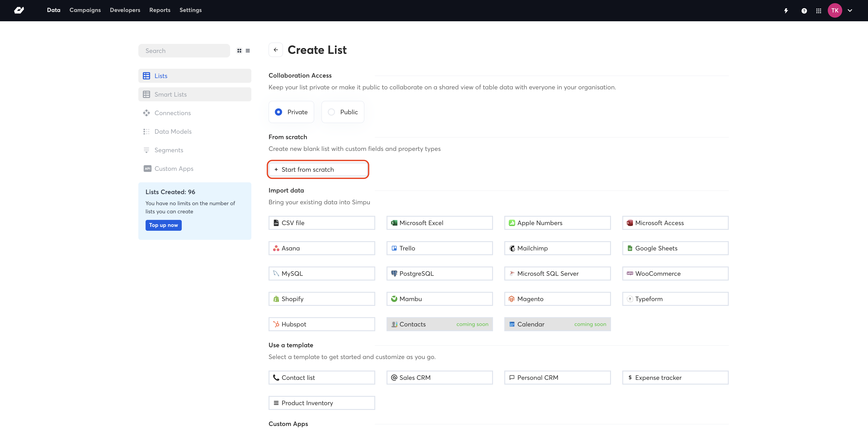This screenshot has height=433, width=868.
Task: Open the lightning bolt quick actions icon
Action: pyautogui.click(x=786, y=11)
